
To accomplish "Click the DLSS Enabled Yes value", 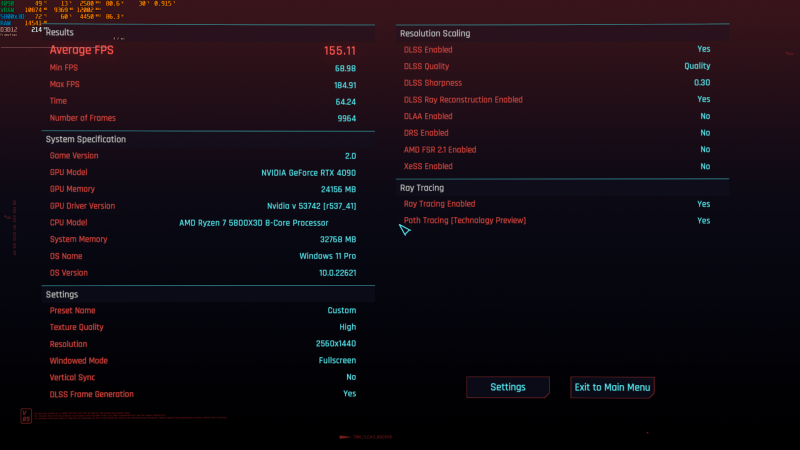I will (x=704, y=49).
